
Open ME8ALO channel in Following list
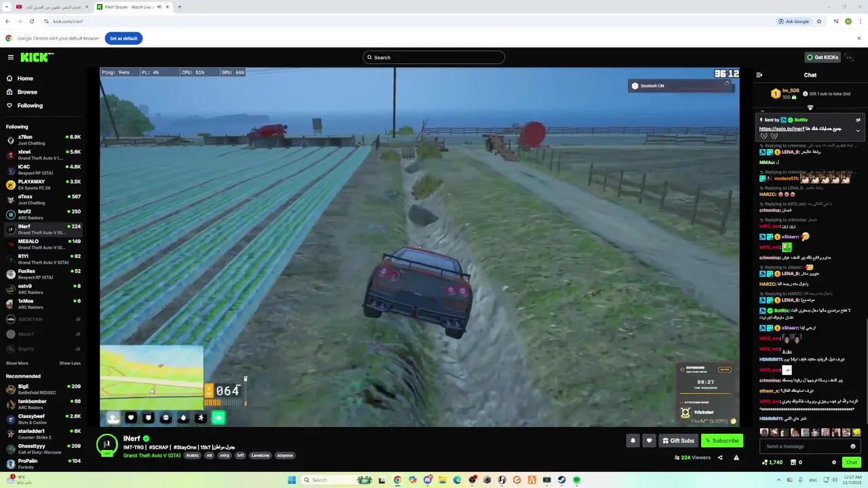43,244
